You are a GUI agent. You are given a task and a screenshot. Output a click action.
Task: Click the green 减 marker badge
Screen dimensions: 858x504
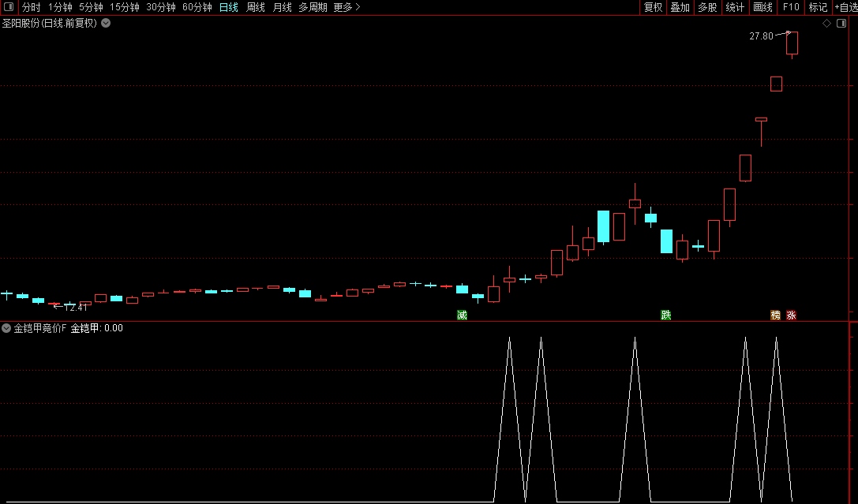462,315
